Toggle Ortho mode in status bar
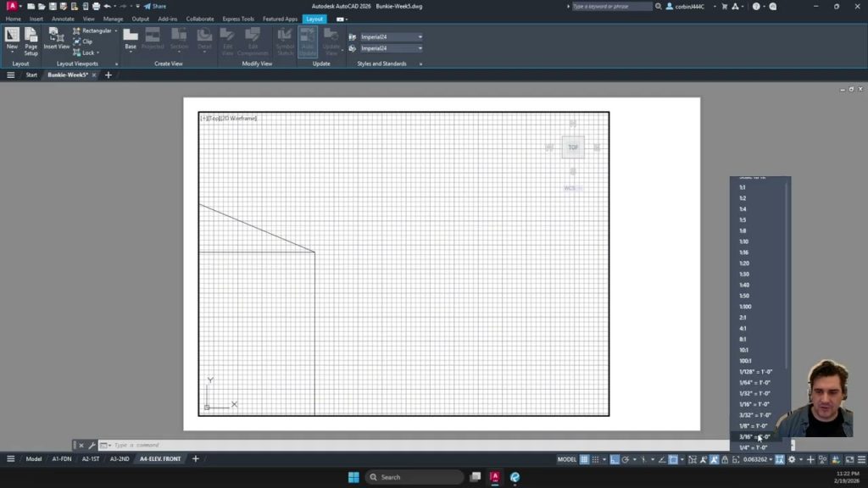The image size is (868, 488). (615, 459)
